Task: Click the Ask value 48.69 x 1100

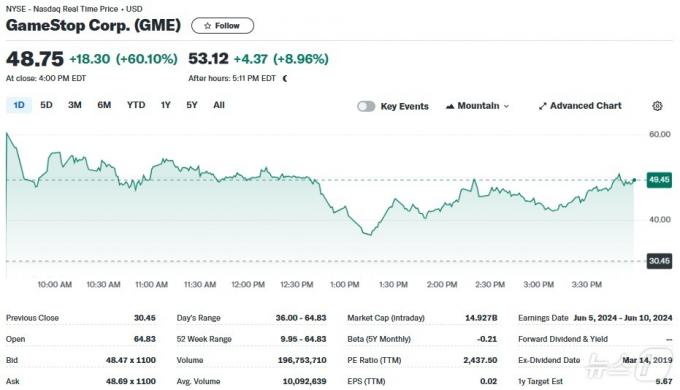Action: click(131, 381)
